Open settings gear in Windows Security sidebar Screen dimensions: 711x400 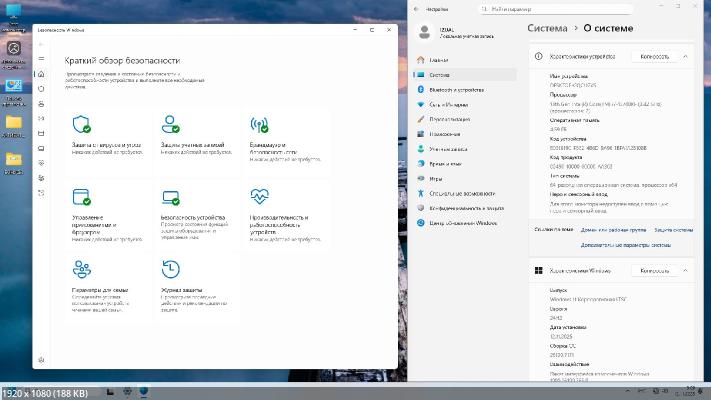click(41, 359)
